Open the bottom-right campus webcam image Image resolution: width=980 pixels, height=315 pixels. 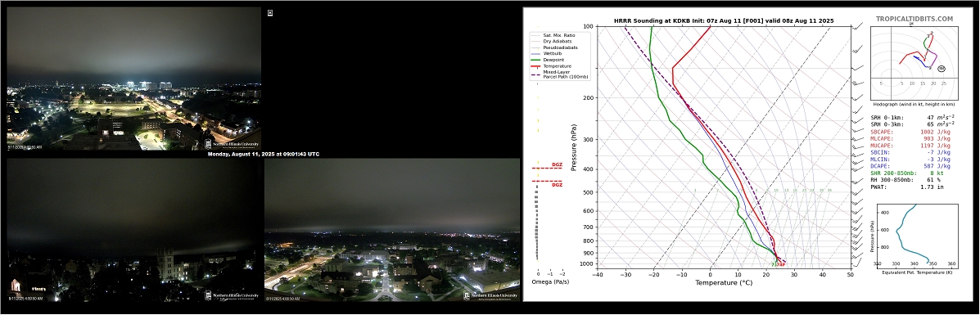click(x=392, y=230)
